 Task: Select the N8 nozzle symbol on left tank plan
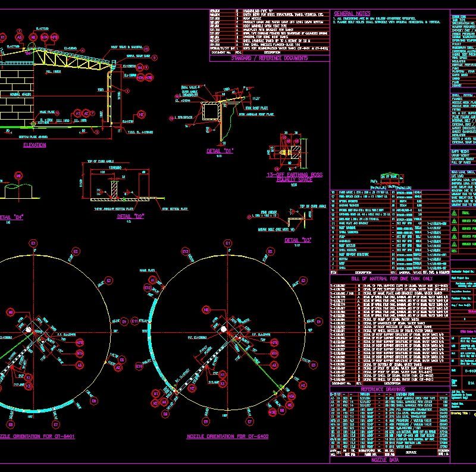[x=11, y=311]
